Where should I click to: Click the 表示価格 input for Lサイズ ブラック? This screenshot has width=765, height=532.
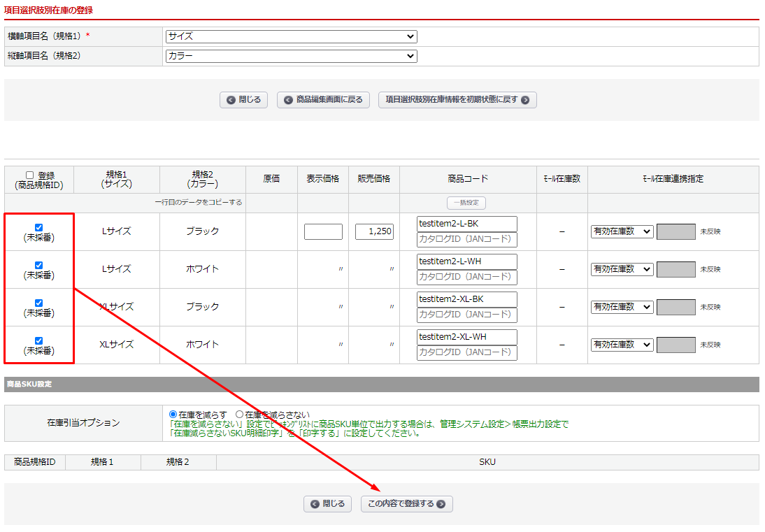coord(323,231)
